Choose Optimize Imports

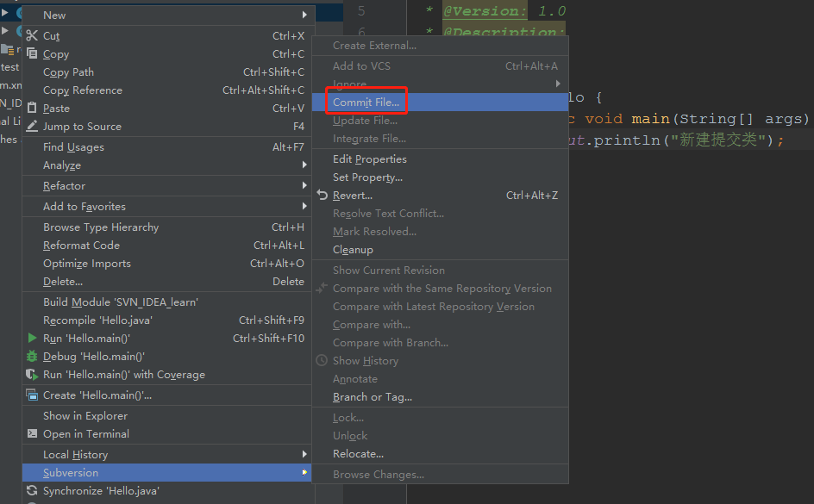166,264
